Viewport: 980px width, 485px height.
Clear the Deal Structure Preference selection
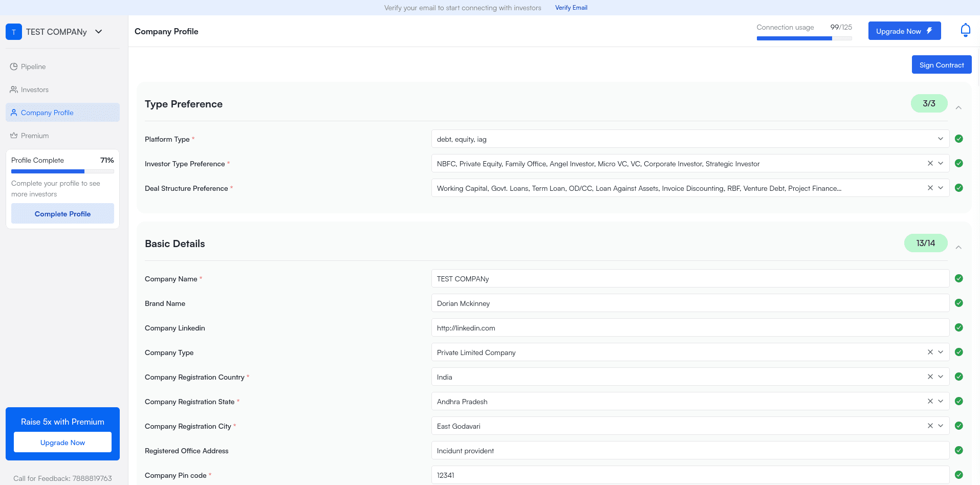(930, 188)
